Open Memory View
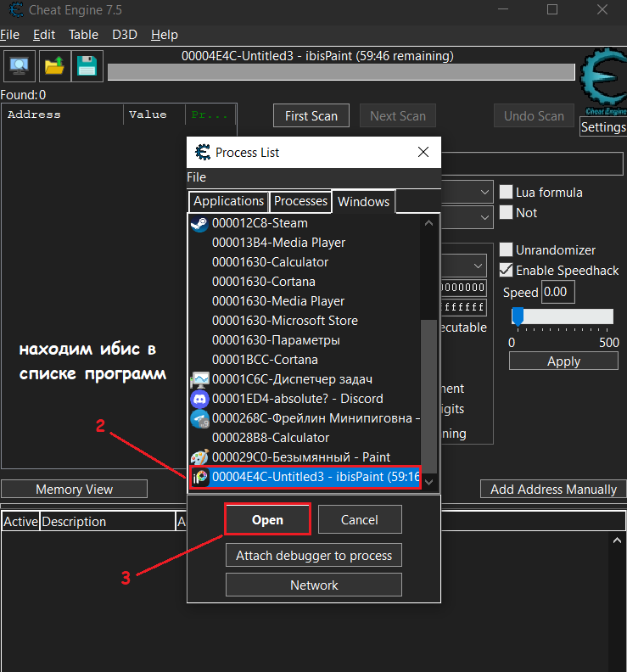 click(74, 489)
